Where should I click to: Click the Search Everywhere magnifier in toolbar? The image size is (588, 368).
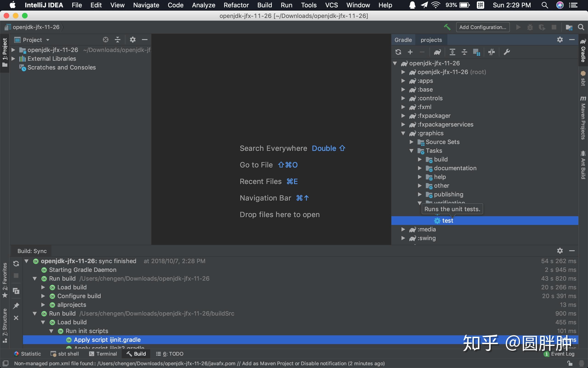tap(581, 27)
